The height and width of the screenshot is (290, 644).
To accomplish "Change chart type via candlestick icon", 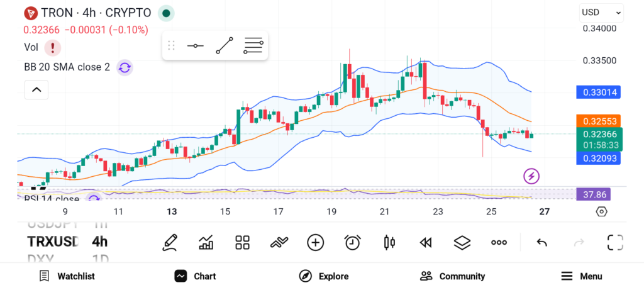I will click(389, 242).
